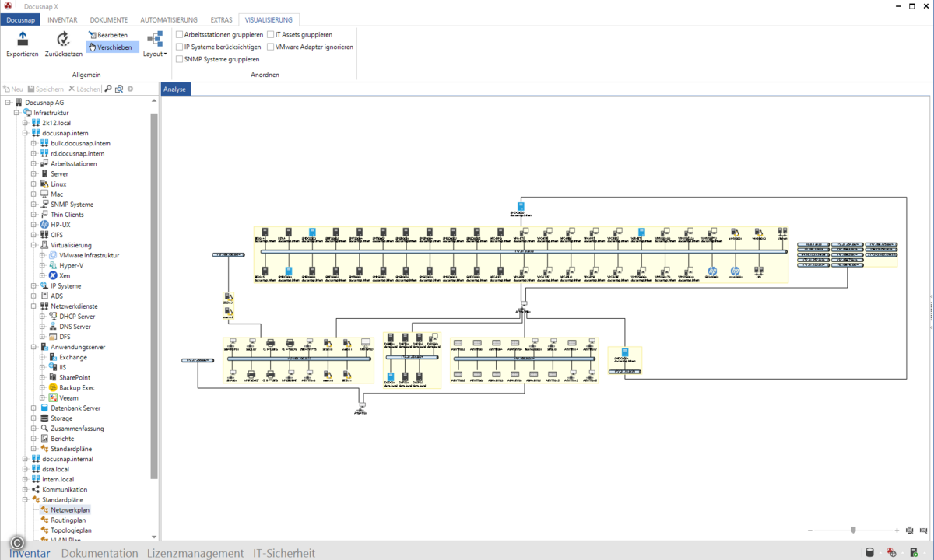Select the Zusammenfassung tree node
Image resolution: width=934 pixels, height=560 pixels.
(x=72, y=429)
